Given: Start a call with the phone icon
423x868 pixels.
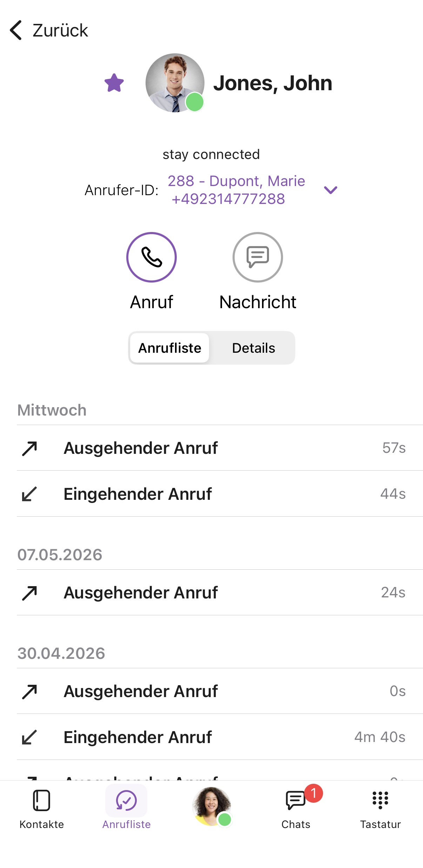Looking at the screenshot, I should pyautogui.click(x=152, y=257).
